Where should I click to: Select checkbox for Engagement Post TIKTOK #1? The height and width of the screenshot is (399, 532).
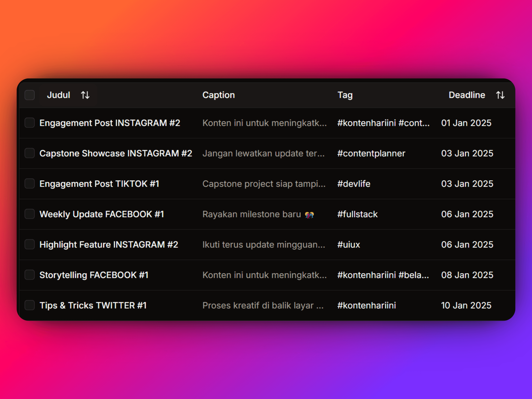(30, 184)
